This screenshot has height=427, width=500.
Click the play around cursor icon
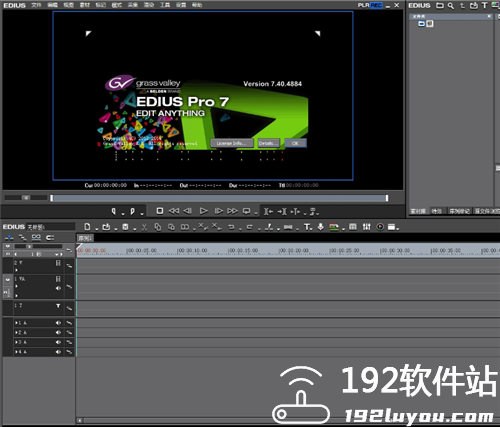coord(295,211)
